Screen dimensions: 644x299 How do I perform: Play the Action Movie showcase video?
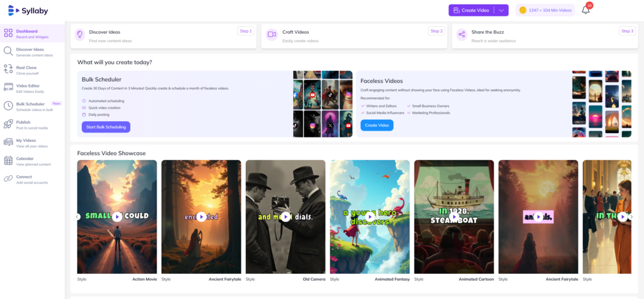coord(117,216)
